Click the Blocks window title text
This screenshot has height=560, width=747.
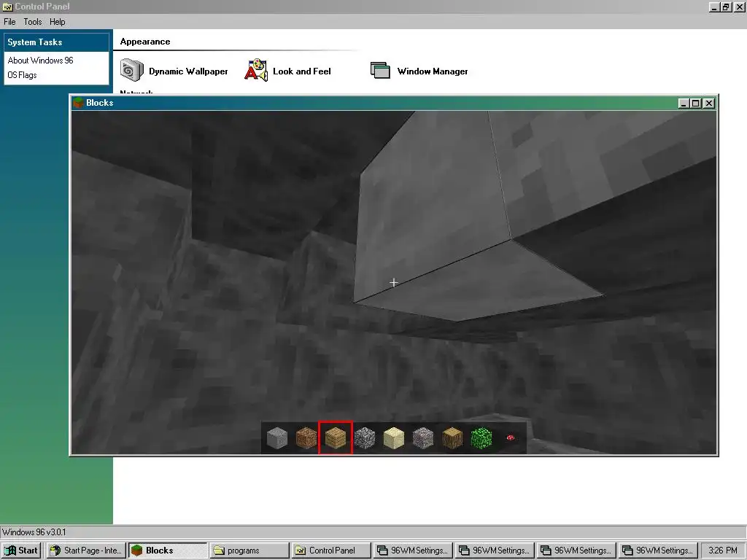coord(99,103)
